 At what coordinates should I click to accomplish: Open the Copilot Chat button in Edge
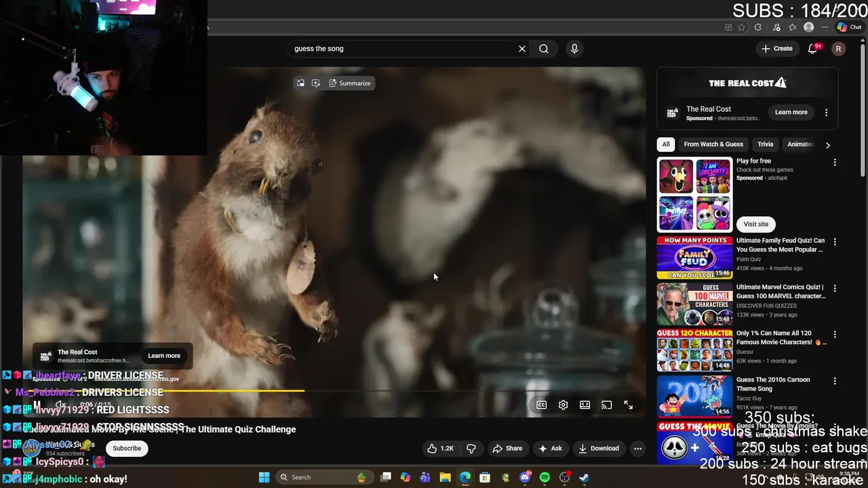[x=849, y=27]
